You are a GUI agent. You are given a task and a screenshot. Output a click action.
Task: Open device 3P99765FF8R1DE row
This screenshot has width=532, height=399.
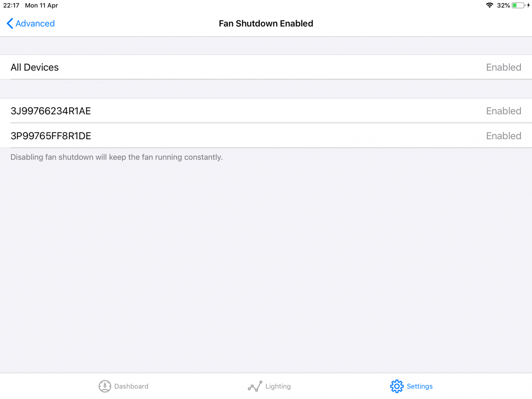click(x=266, y=136)
